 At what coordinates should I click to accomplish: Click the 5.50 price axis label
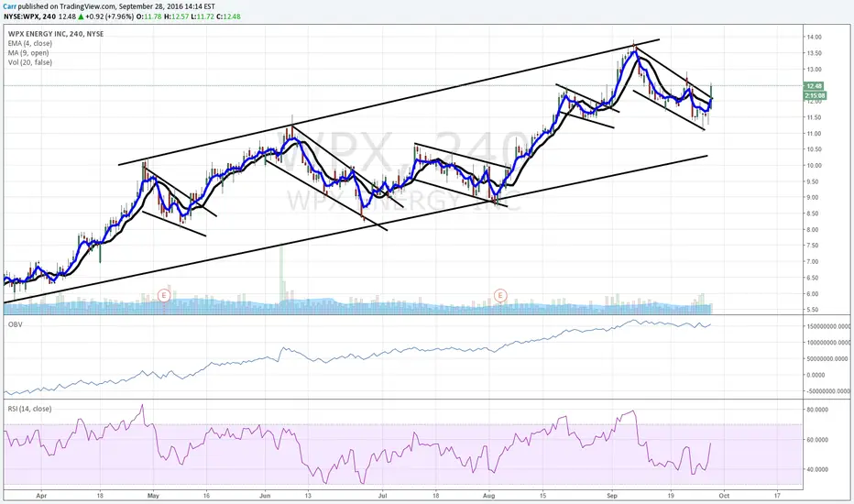(813, 310)
